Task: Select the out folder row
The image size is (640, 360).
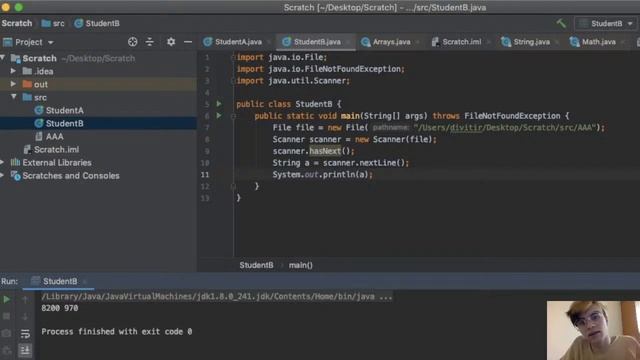Action: tap(98, 84)
